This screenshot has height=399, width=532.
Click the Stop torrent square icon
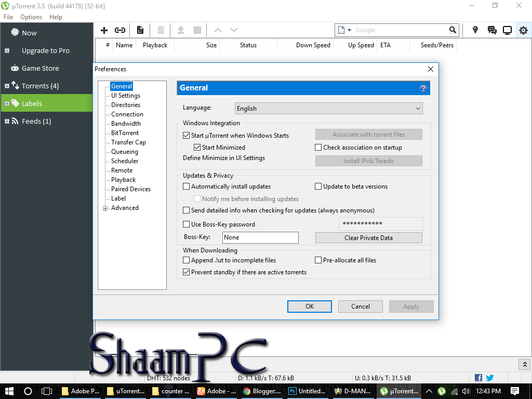(197, 30)
